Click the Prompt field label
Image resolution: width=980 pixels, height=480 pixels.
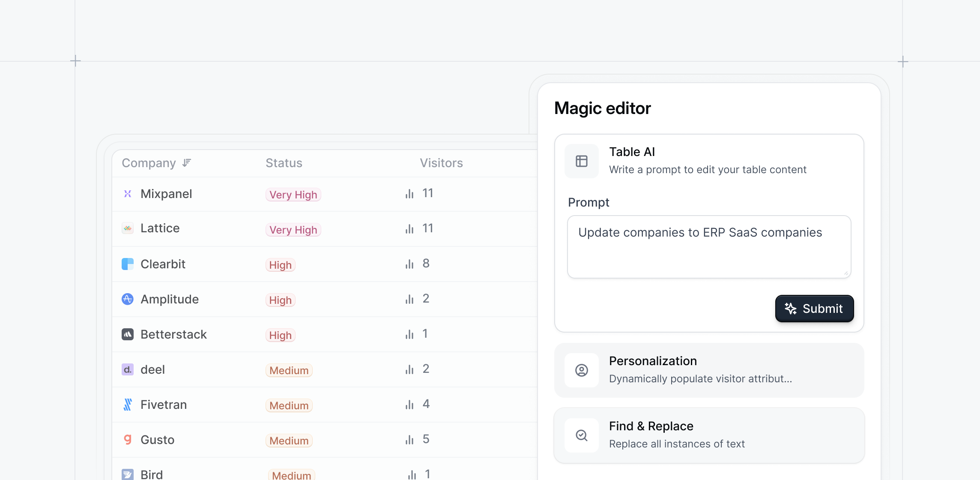click(x=589, y=202)
